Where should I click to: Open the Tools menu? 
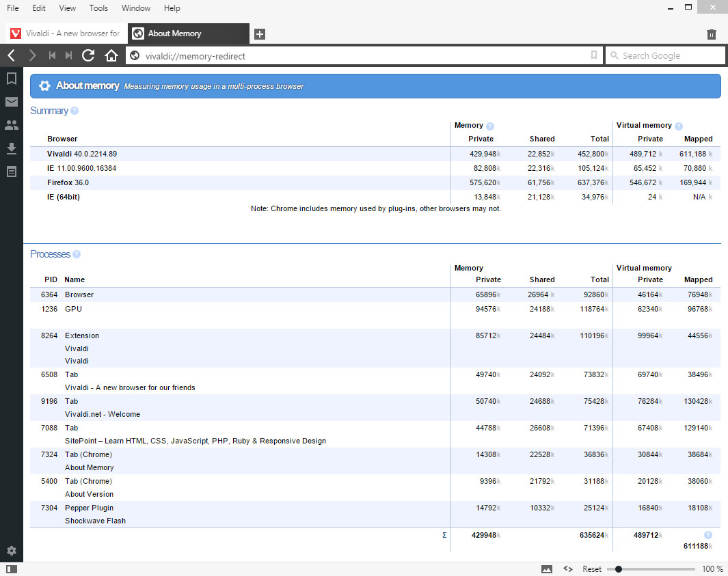98,8
